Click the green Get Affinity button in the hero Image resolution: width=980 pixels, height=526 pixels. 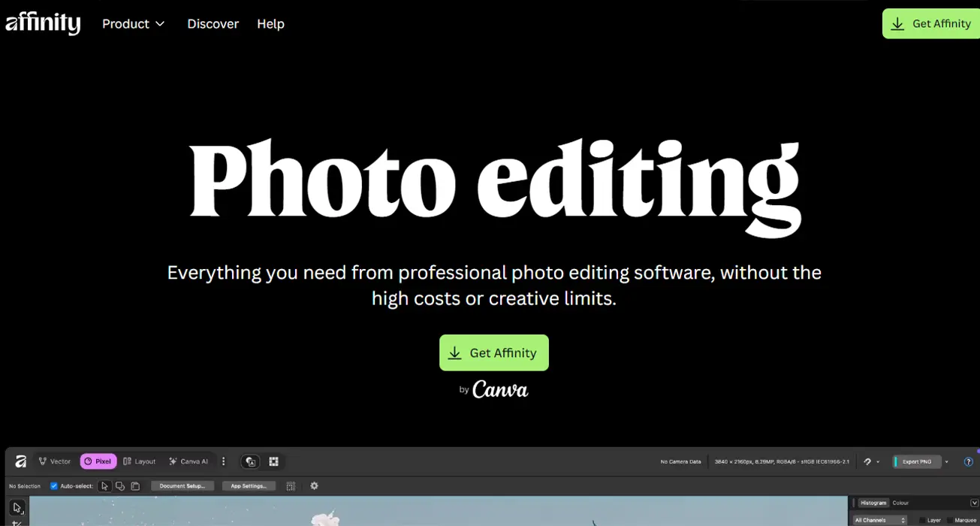pyautogui.click(x=493, y=352)
